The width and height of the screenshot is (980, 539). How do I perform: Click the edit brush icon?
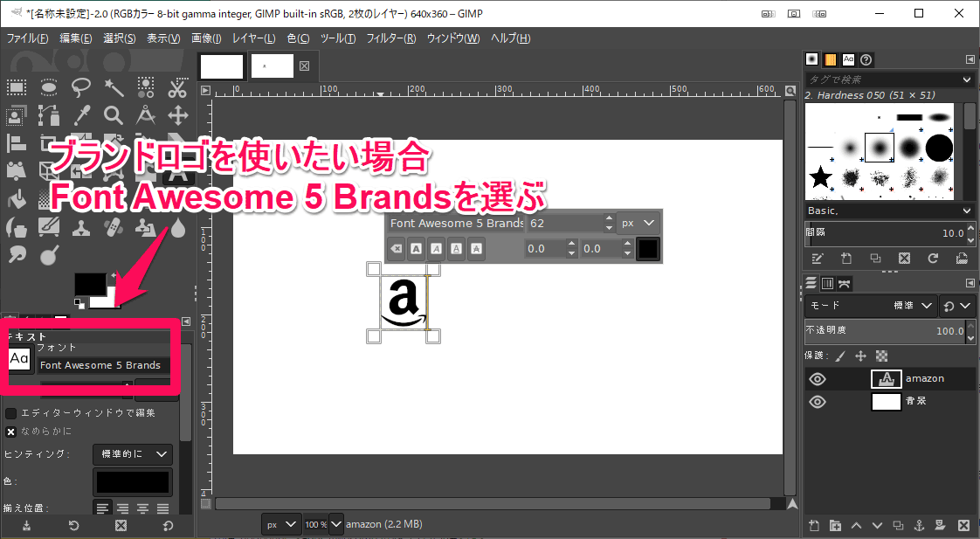point(818,259)
